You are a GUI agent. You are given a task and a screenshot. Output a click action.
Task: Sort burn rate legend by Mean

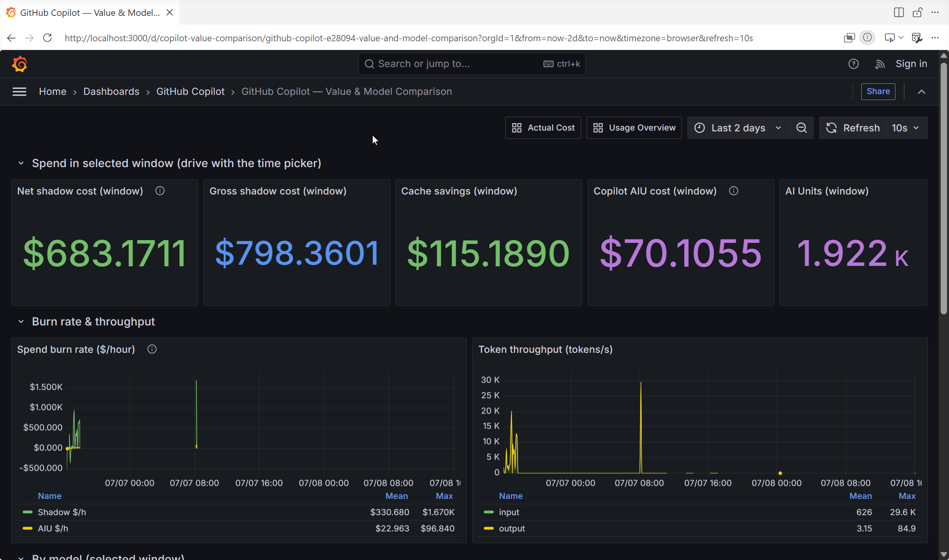tap(397, 496)
